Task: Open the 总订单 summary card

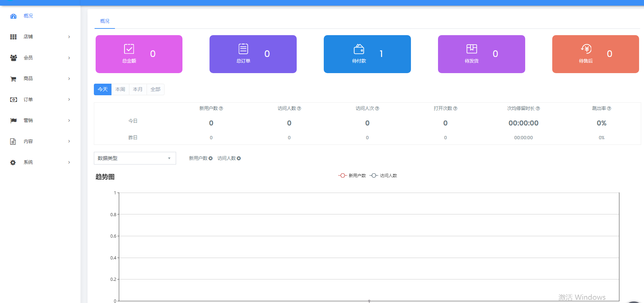Action: point(253,54)
